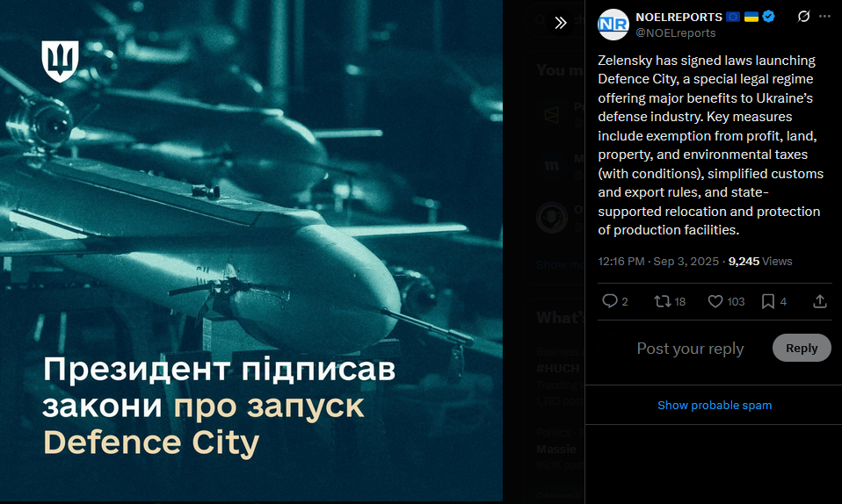
Task: Open the 12:16 PM Sep 3, 2025 timestamp
Action: tap(657, 262)
